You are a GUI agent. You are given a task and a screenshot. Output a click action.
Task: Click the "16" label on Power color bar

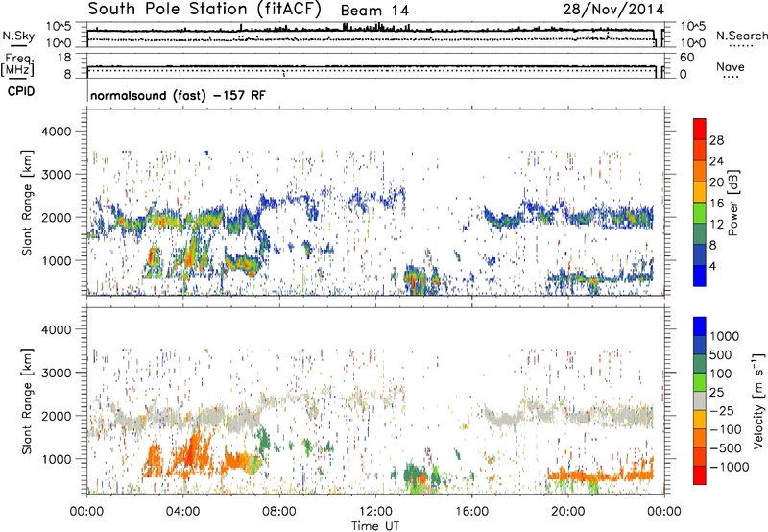click(x=716, y=204)
